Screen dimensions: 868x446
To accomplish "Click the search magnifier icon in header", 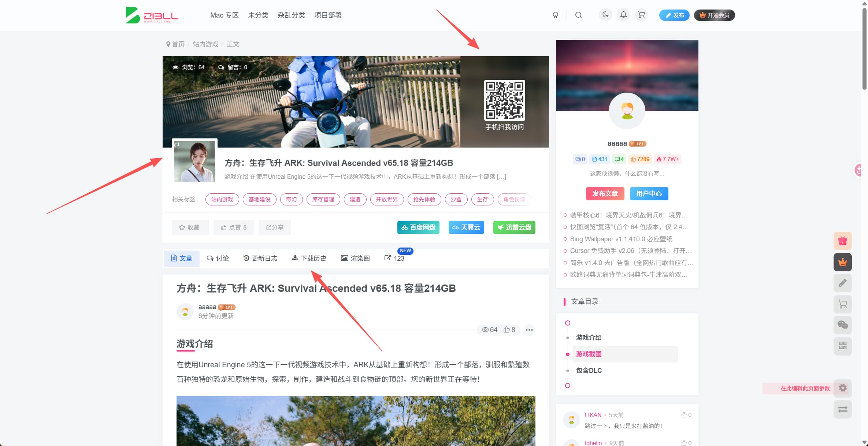I will (x=578, y=15).
